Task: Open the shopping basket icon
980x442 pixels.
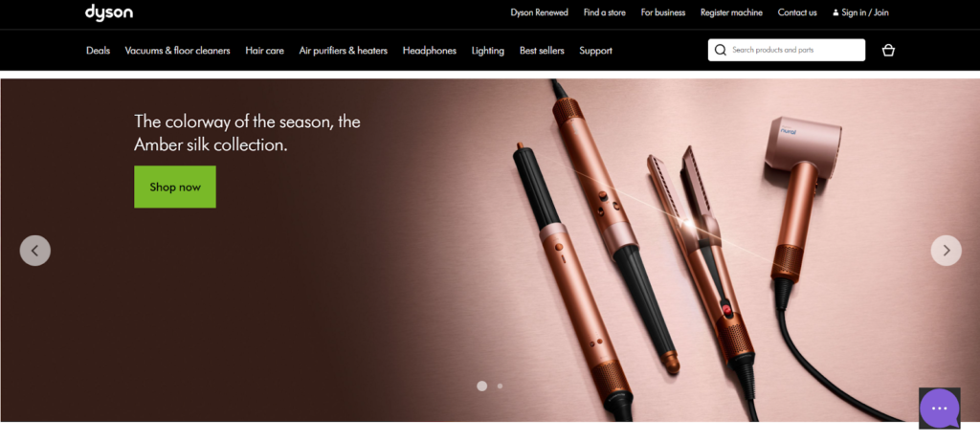Action: (x=888, y=51)
